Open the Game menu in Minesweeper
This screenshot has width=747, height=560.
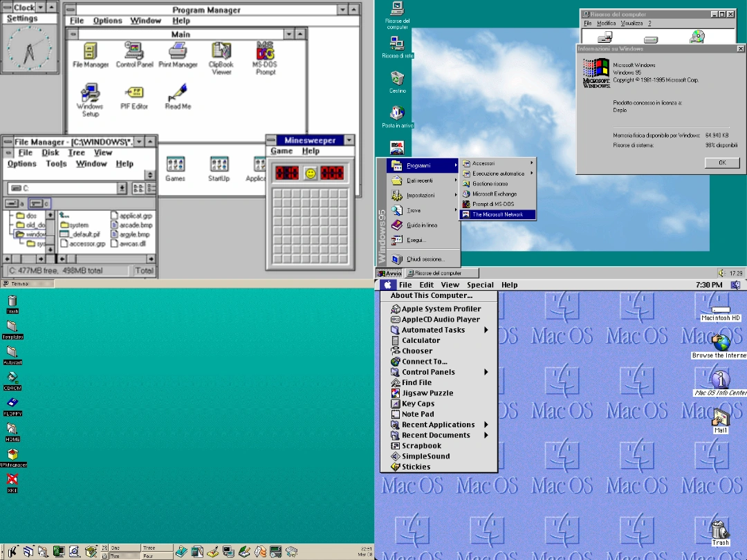click(282, 151)
